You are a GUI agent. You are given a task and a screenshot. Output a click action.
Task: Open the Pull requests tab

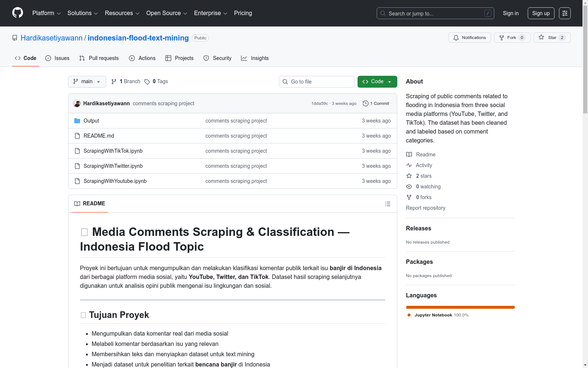[99, 58]
